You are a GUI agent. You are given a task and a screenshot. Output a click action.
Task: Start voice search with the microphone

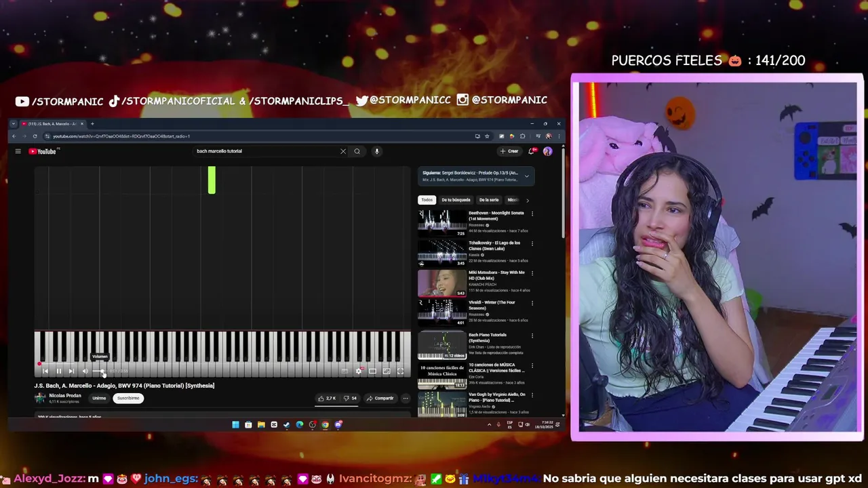coord(377,151)
